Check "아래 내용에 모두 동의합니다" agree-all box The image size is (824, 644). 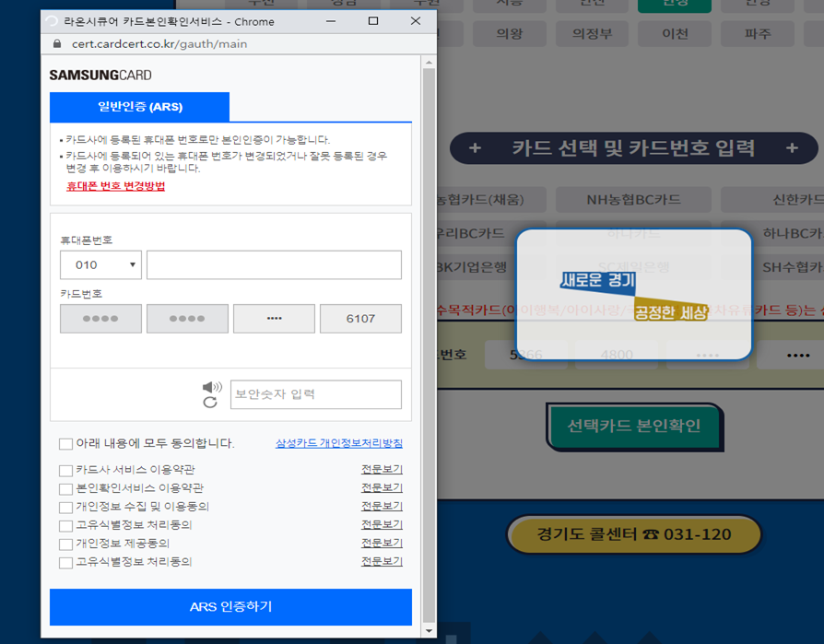pyautogui.click(x=65, y=444)
